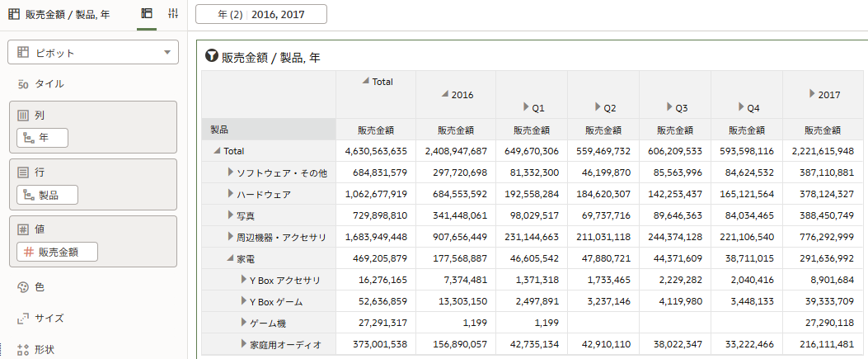This screenshot has width=868, height=359.
Task: Select the 製品 pill in 行 section
Action: click(x=47, y=195)
